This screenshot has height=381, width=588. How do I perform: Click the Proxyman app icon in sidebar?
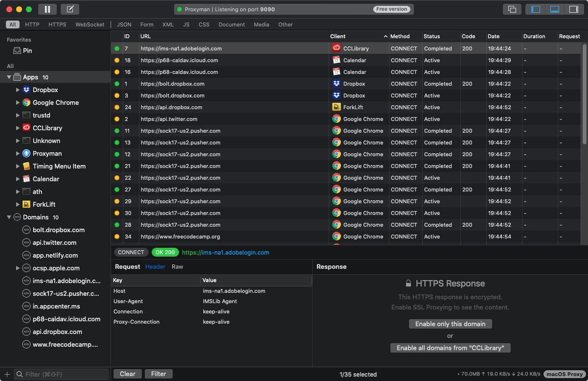[x=26, y=153]
